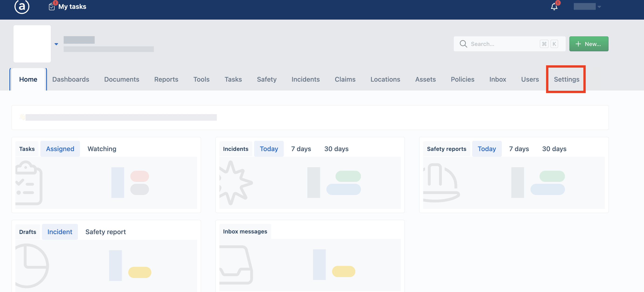Image resolution: width=644 pixels, height=292 pixels.
Task: Select 30 days in Incidents widget
Action: tap(336, 149)
